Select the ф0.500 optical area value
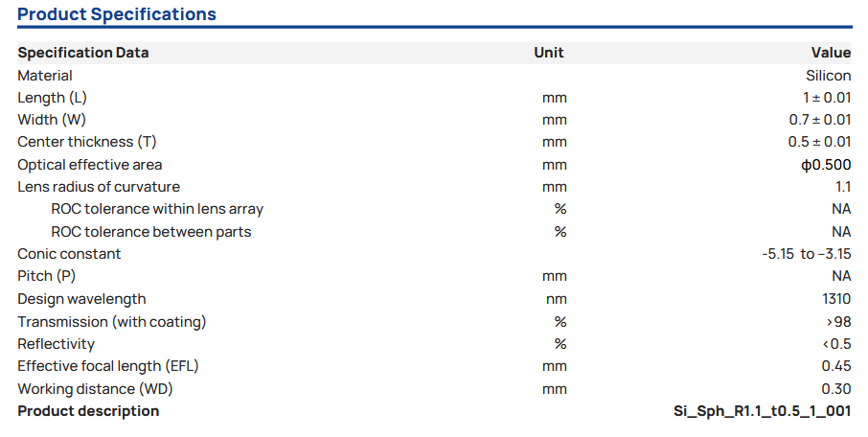 point(826,165)
